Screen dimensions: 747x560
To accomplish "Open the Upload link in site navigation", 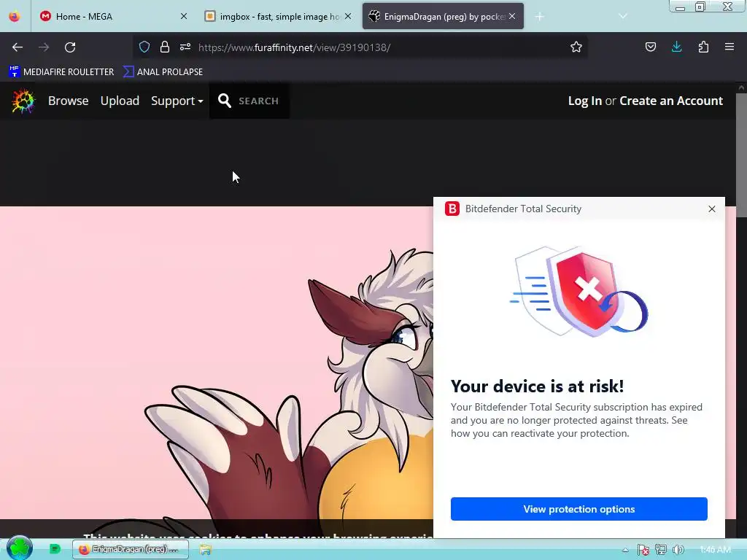I will point(120,101).
